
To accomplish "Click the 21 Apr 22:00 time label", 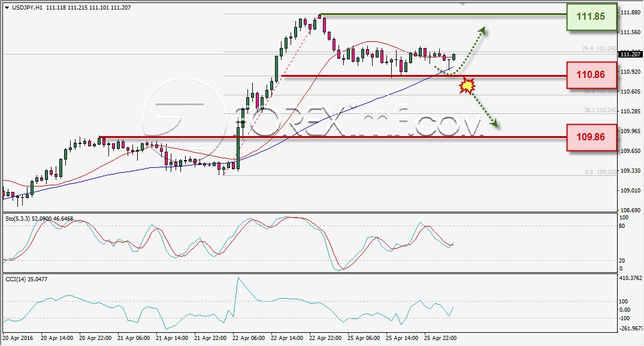I will point(210,338).
